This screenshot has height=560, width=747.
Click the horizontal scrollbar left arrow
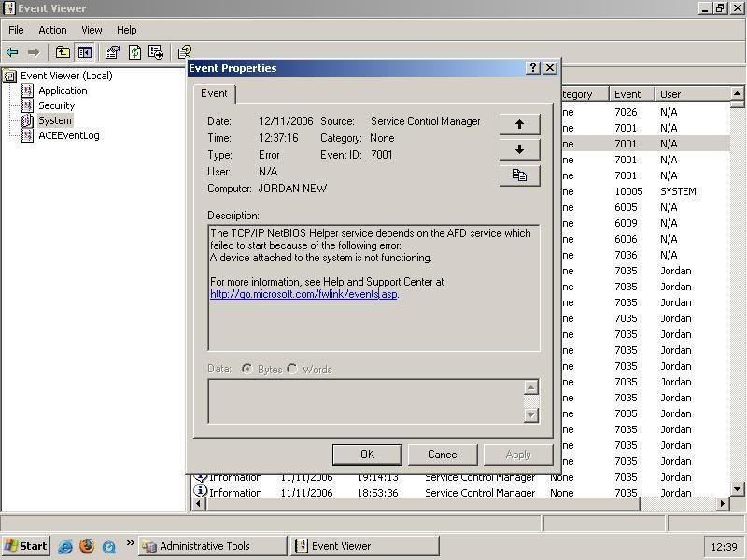pyautogui.click(x=199, y=504)
